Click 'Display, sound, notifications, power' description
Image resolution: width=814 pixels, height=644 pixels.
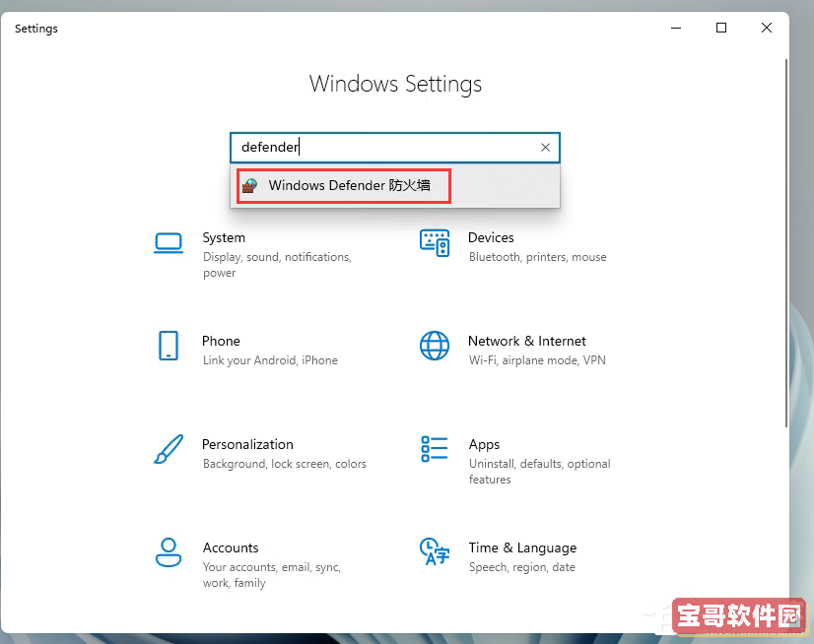click(x=277, y=265)
